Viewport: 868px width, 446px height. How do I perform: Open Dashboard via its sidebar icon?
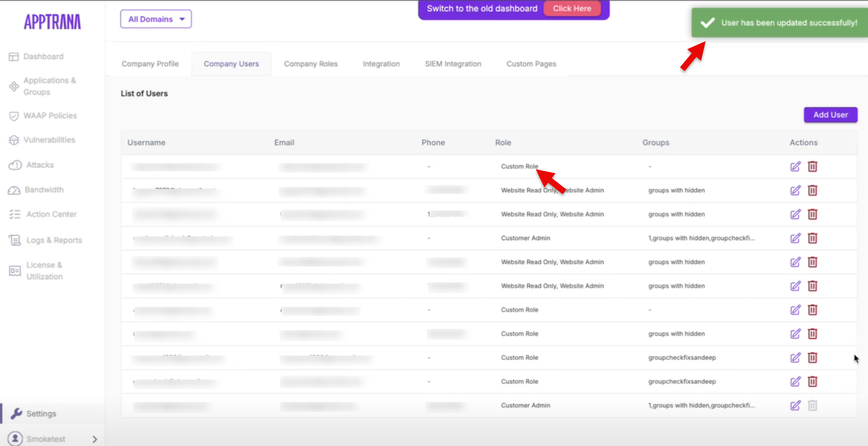tap(14, 57)
